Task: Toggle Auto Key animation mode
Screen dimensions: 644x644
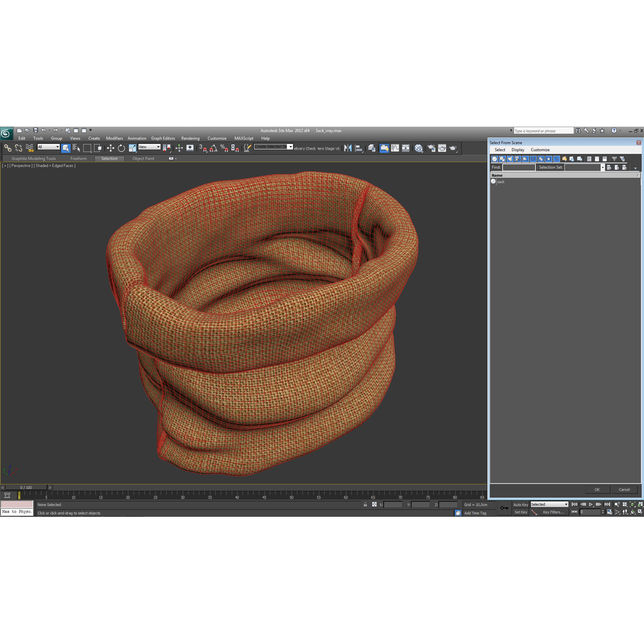Action: tap(520, 504)
